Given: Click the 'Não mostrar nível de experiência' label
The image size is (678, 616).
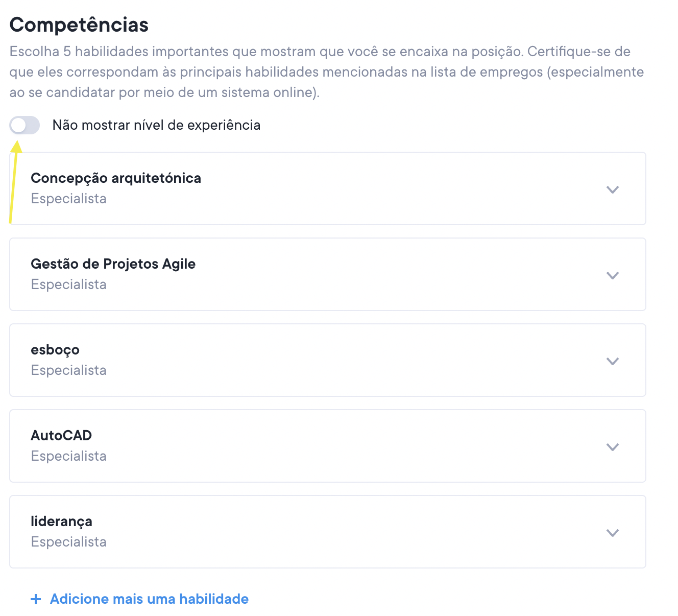Looking at the screenshot, I should click(156, 125).
